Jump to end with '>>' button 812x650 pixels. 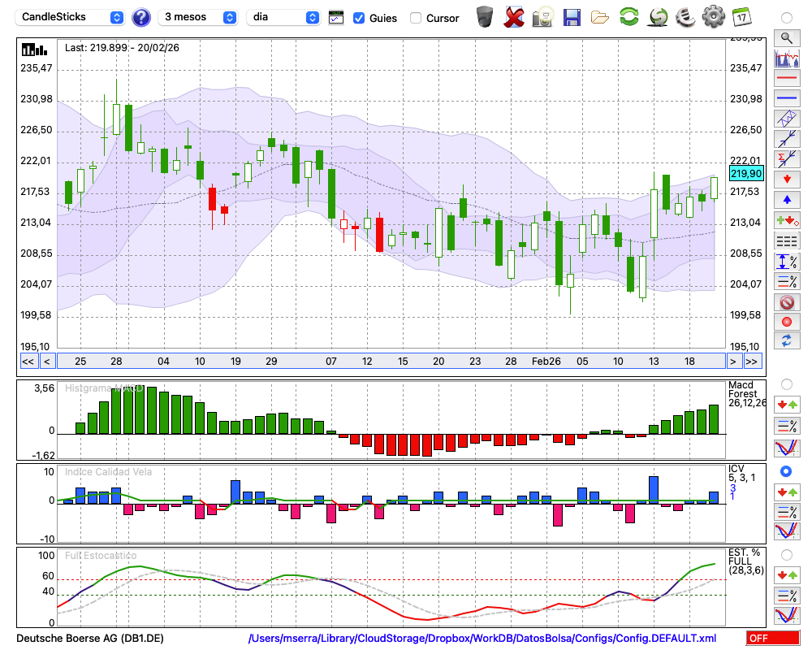tap(751, 362)
